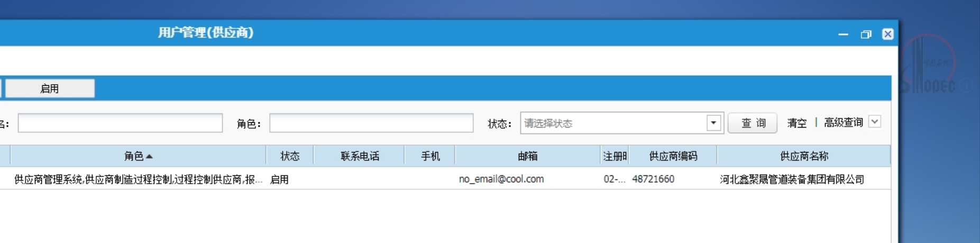Click the 邮箱 column header

(527, 156)
